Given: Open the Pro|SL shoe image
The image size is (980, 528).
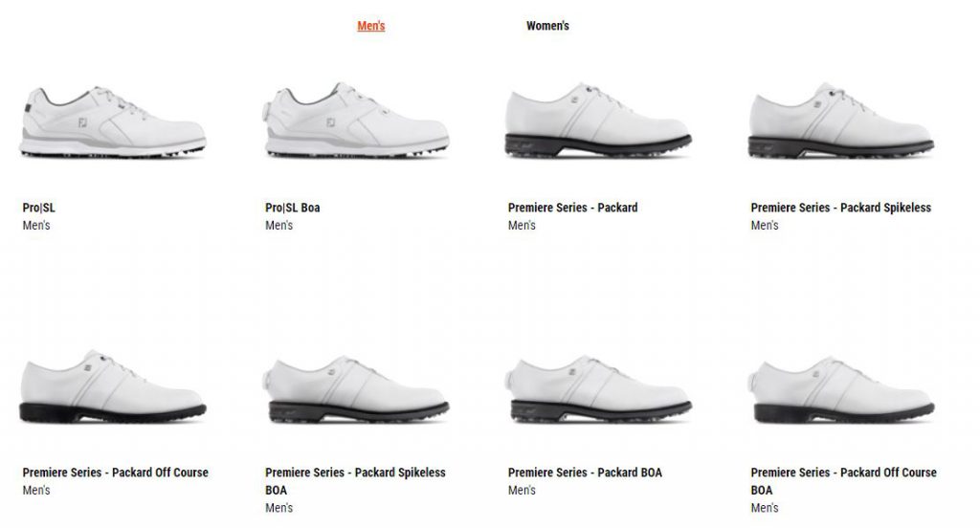Looking at the screenshot, I should (113, 121).
